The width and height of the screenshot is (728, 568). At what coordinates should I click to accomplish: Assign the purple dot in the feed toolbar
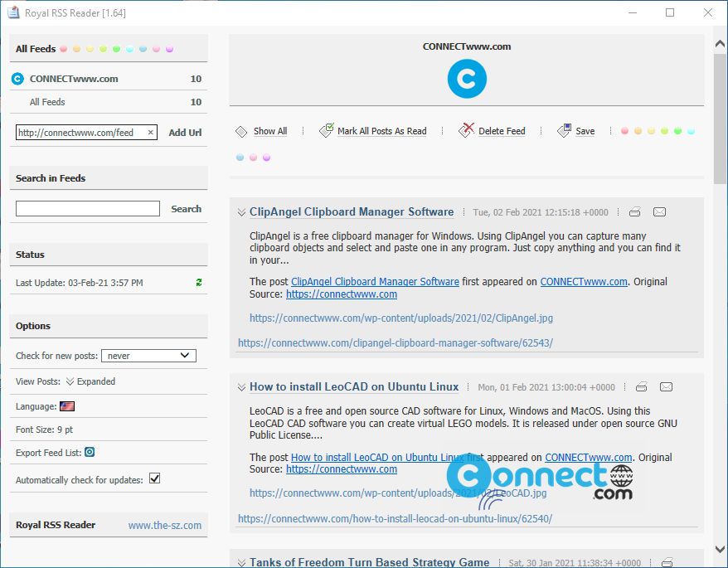click(x=266, y=158)
